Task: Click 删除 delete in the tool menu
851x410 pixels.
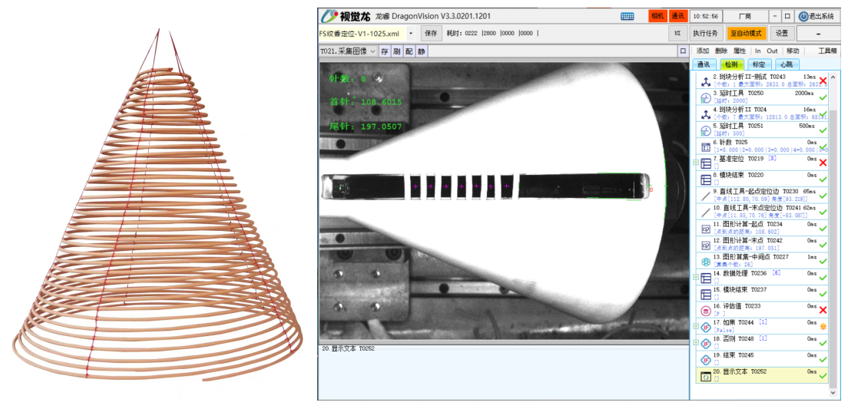Action: click(x=721, y=51)
